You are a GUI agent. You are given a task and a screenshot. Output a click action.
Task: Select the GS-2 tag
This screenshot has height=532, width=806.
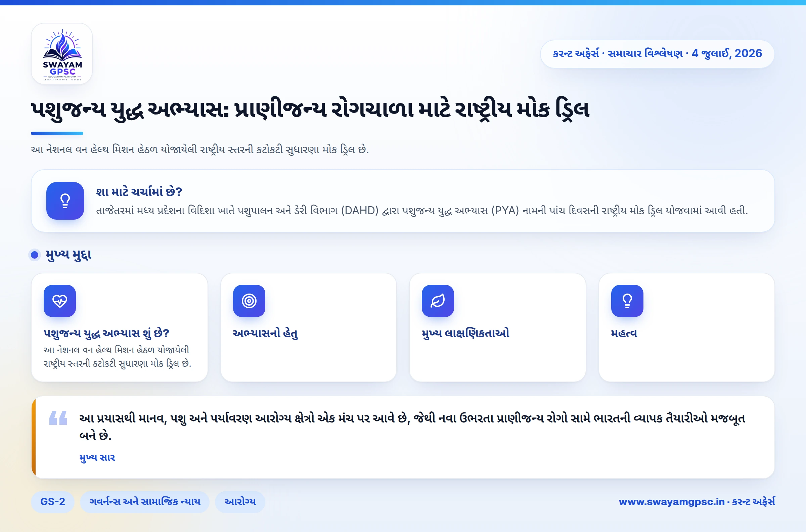coord(53,502)
